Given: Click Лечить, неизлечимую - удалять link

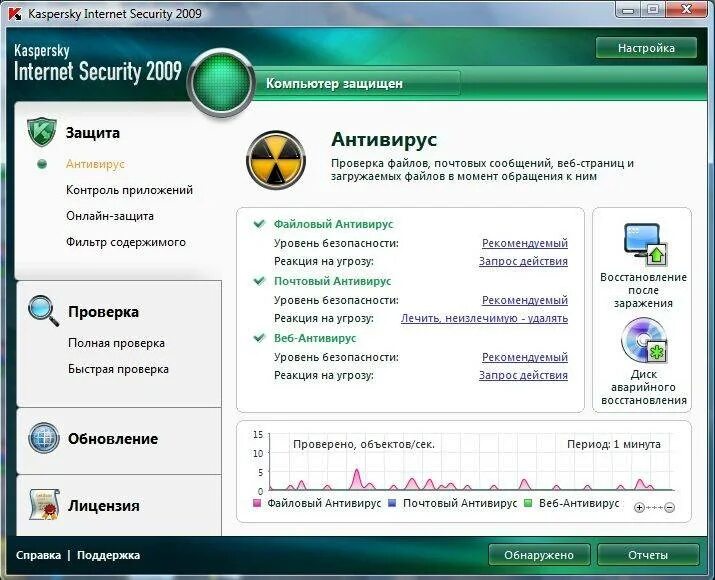Looking at the screenshot, I should 484,318.
